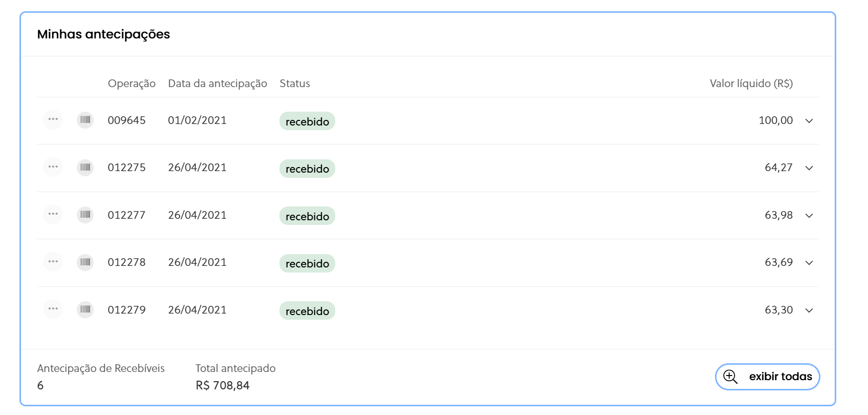
Task: Click the barcode icon for operation 012279
Action: coord(85,309)
